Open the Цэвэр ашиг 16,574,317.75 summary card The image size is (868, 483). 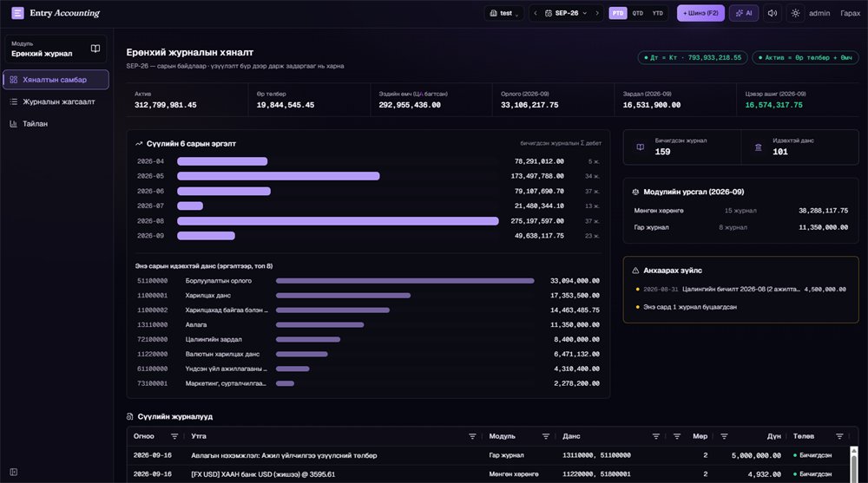point(798,100)
